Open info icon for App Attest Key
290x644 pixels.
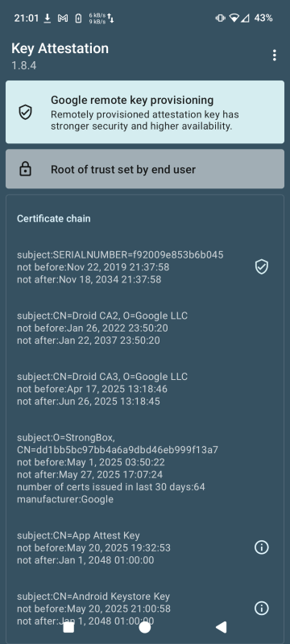[262, 547]
